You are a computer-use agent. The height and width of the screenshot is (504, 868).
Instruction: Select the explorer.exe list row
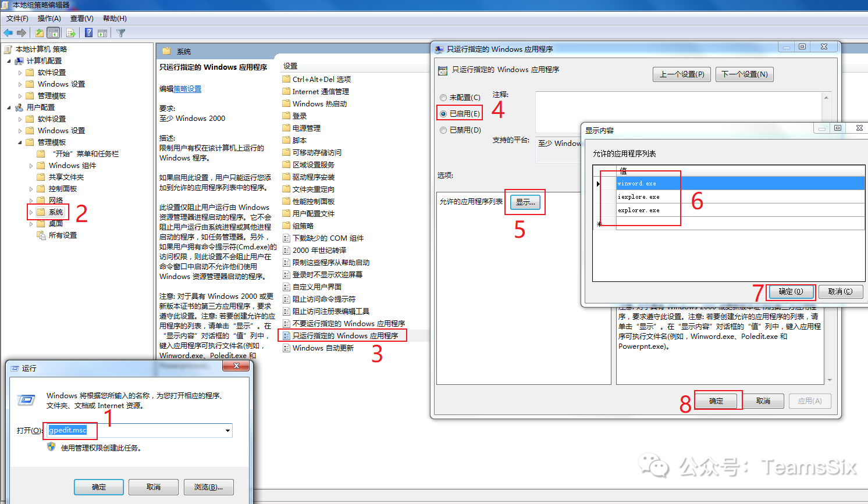(x=740, y=210)
